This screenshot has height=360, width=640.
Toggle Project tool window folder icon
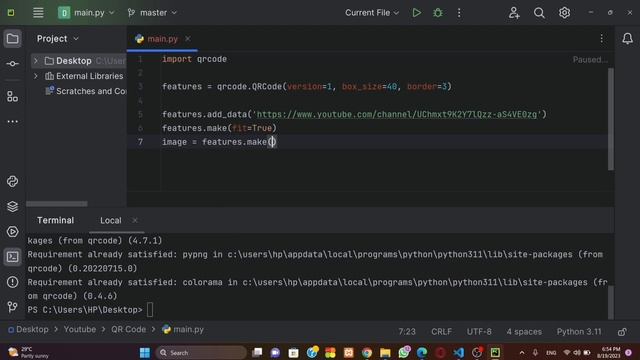click(x=12, y=39)
